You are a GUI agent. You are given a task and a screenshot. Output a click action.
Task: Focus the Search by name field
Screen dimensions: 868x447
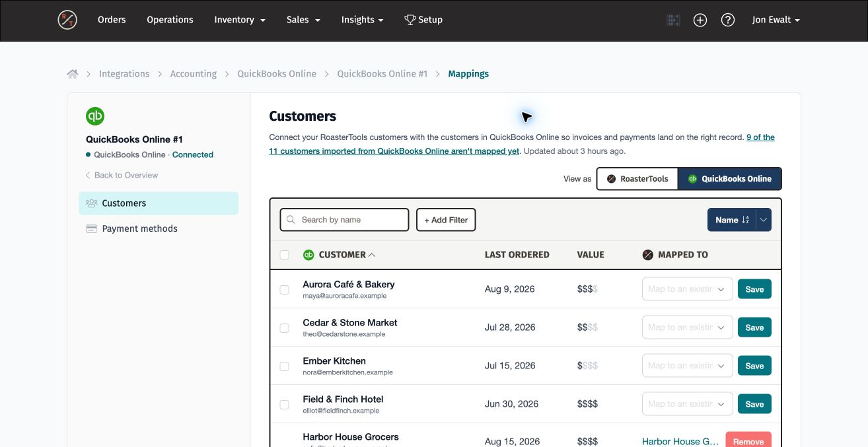pos(345,220)
